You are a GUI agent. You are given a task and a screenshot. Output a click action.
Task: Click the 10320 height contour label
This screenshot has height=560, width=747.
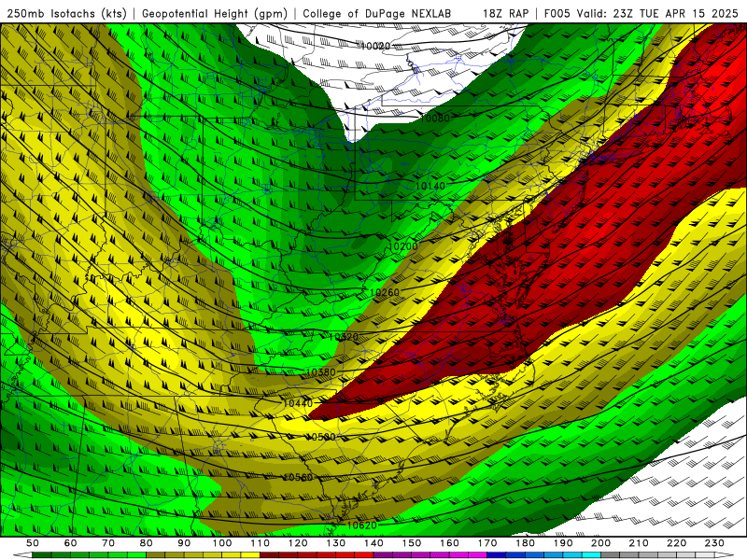pos(344,337)
